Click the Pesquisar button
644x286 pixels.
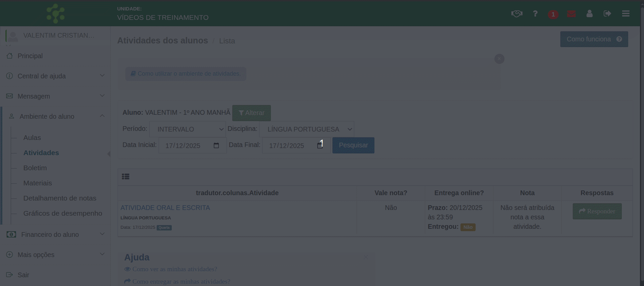(353, 145)
